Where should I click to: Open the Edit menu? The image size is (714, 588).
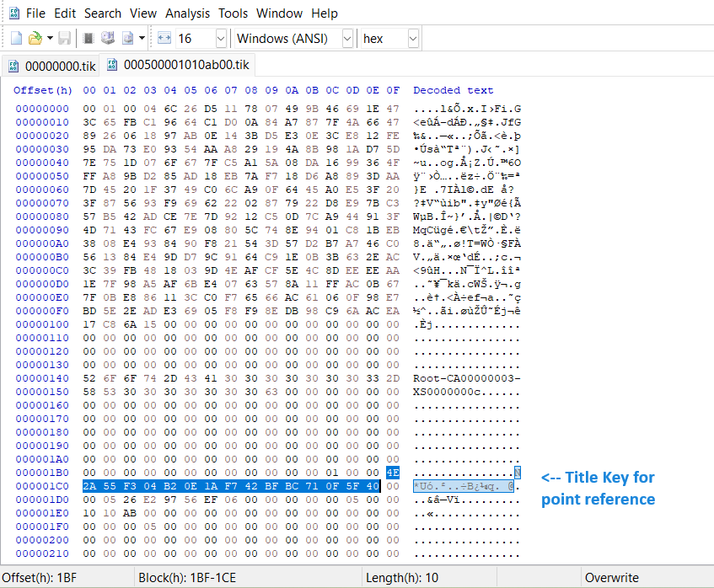tap(65, 13)
